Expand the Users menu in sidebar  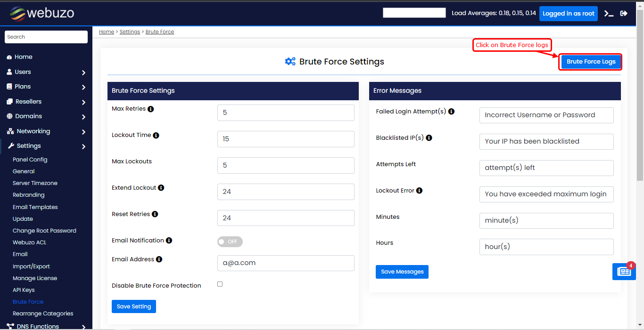[x=46, y=72]
